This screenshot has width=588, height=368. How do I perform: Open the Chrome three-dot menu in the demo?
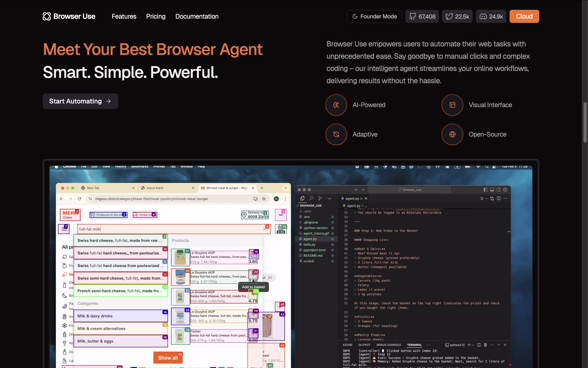click(x=285, y=199)
